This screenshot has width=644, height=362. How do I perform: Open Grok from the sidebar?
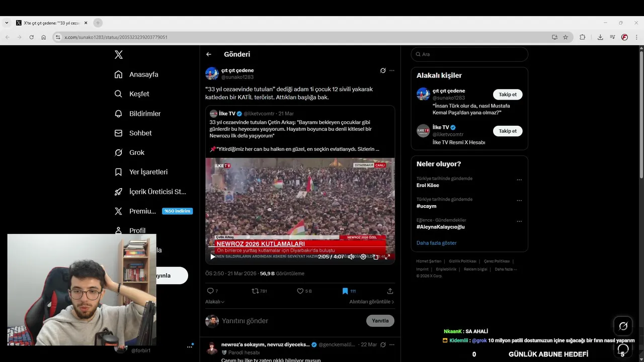pyautogui.click(x=129, y=152)
